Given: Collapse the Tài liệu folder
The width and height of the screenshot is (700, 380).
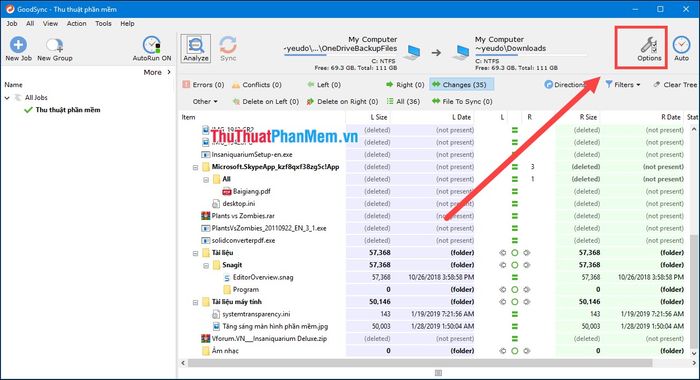Looking at the screenshot, I should tap(195, 253).
